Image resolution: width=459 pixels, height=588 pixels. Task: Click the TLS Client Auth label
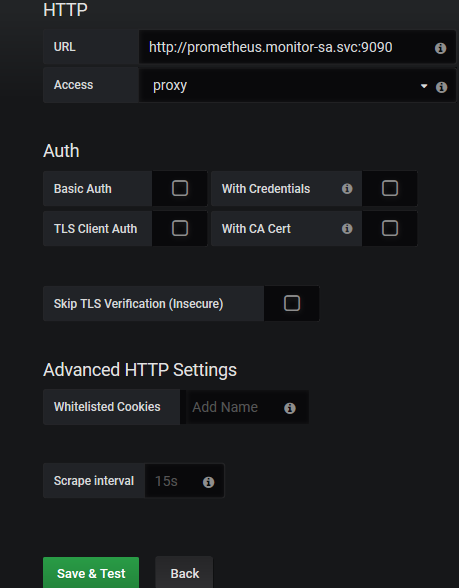95,228
